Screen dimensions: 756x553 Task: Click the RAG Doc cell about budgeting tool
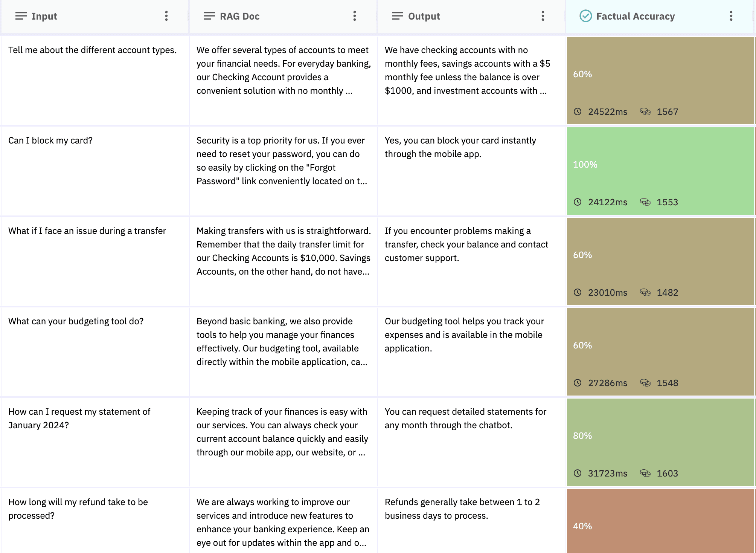tap(282, 341)
